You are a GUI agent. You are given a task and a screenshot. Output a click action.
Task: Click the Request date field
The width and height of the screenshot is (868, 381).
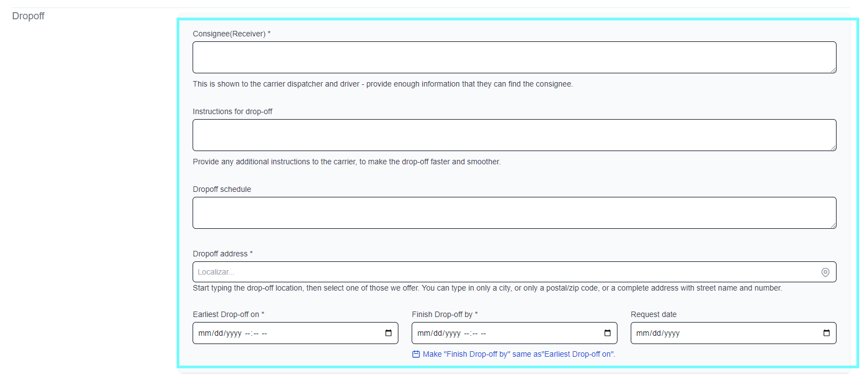pos(733,333)
